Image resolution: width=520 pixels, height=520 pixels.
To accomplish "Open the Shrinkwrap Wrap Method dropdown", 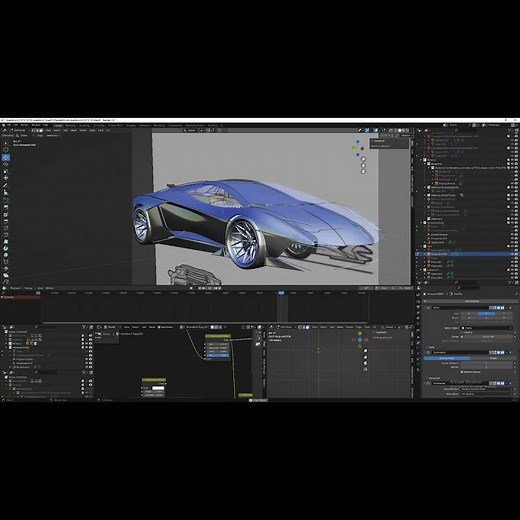I will pyautogui.click(x=486, y=389).
